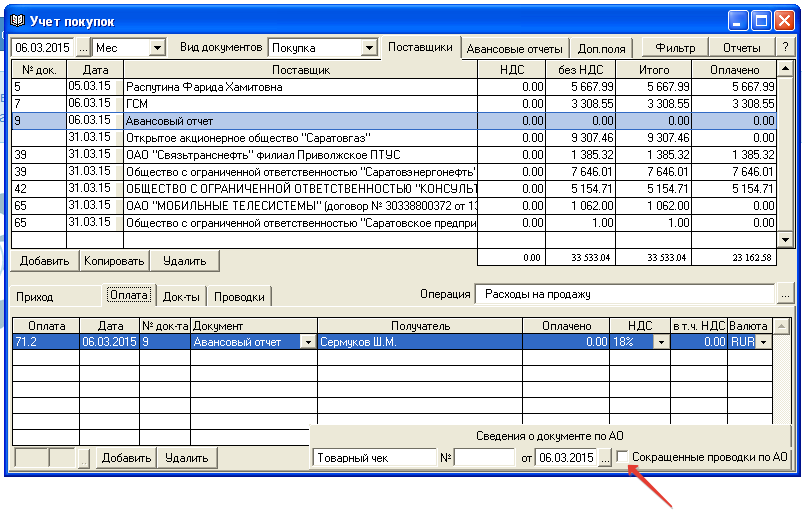
Task: Enable 'Сокращенные проводки по АО' checkbox
Action: click(x=623, y=458)
